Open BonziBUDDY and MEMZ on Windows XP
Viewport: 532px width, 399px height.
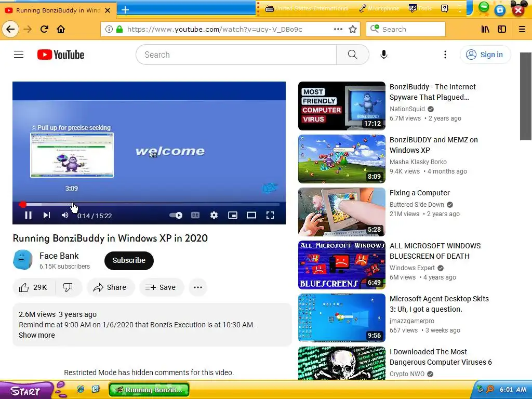(x=434, y=145)
